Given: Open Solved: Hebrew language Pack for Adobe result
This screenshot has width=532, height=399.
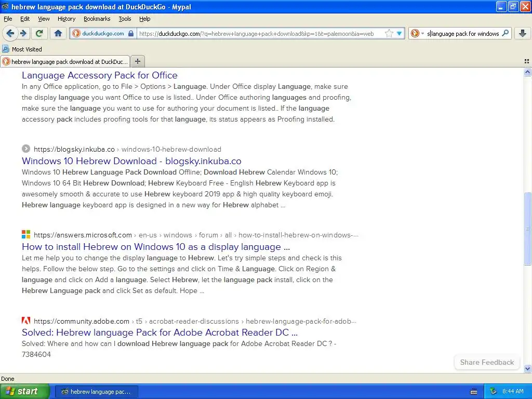Looking at the screenshot, I should point(159,332).
